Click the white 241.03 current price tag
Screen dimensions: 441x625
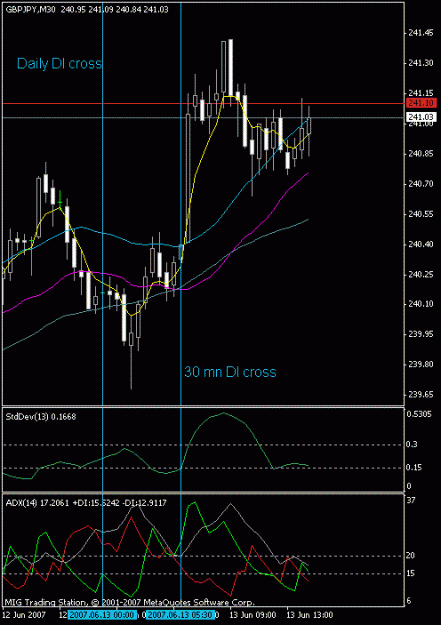click(x=421, y=117)
